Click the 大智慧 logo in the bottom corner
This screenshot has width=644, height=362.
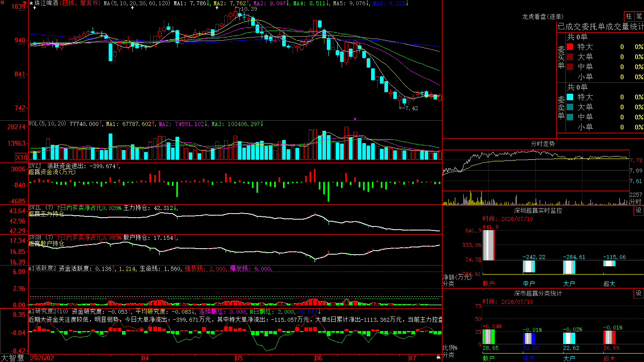[12, 358]
